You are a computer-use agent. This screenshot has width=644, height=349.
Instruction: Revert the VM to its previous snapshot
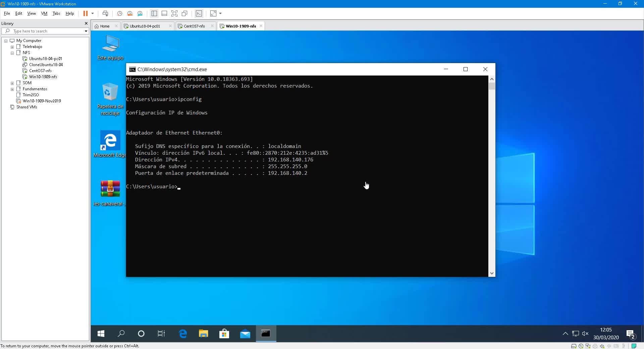coord(130,13)
